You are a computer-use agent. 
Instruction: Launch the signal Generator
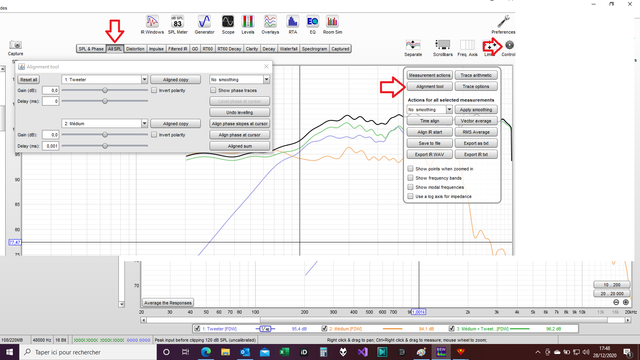click(x=204, y=24)
